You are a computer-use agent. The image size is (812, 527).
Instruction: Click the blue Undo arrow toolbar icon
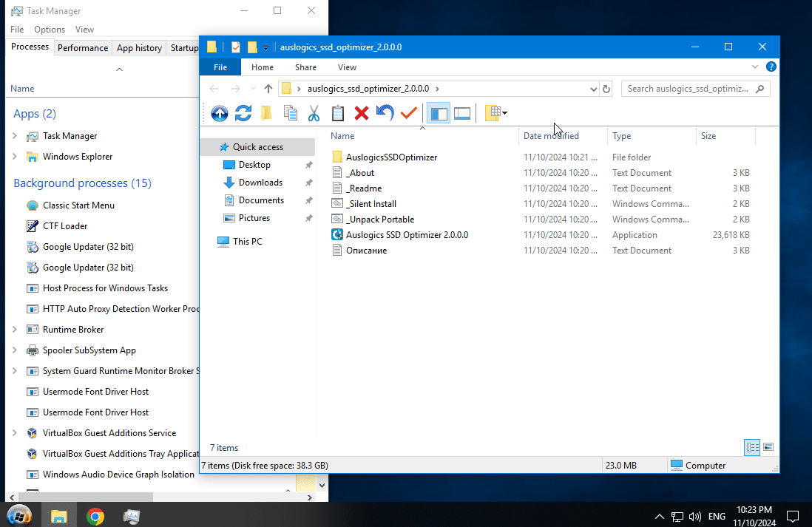click(385, 112)
